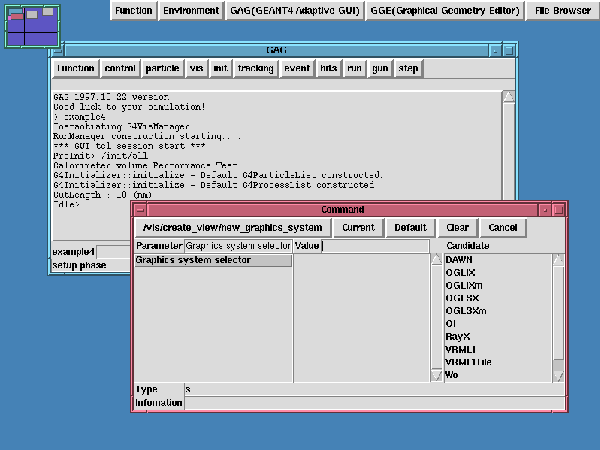This screenshot has width=600, height=450.
Task: Open the vis command menu
Action: (x=196, y=68)
